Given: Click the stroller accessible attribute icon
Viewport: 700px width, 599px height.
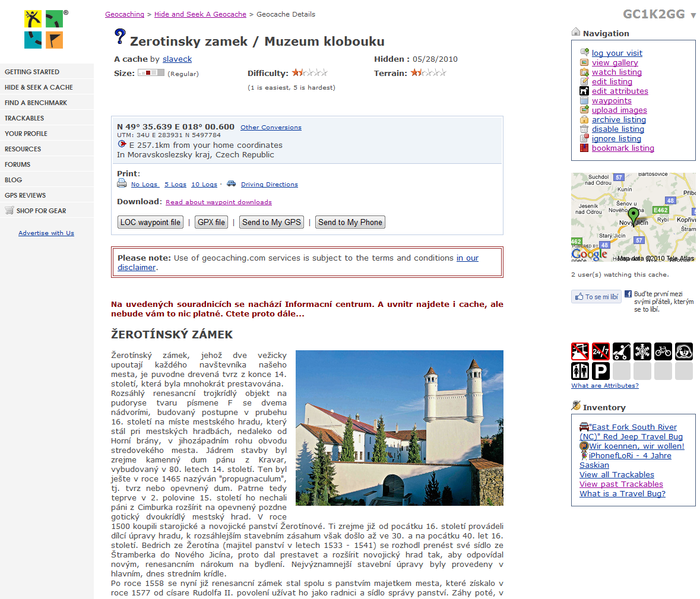Looking at the screenshot, I should click(x=622, y=351).
